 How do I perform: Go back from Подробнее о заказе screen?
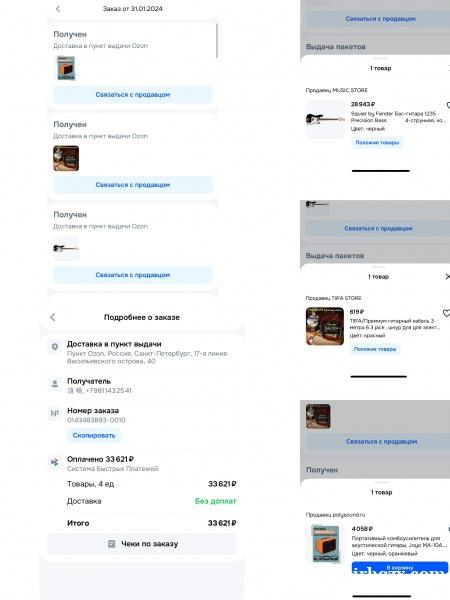[x=53, y=317]
